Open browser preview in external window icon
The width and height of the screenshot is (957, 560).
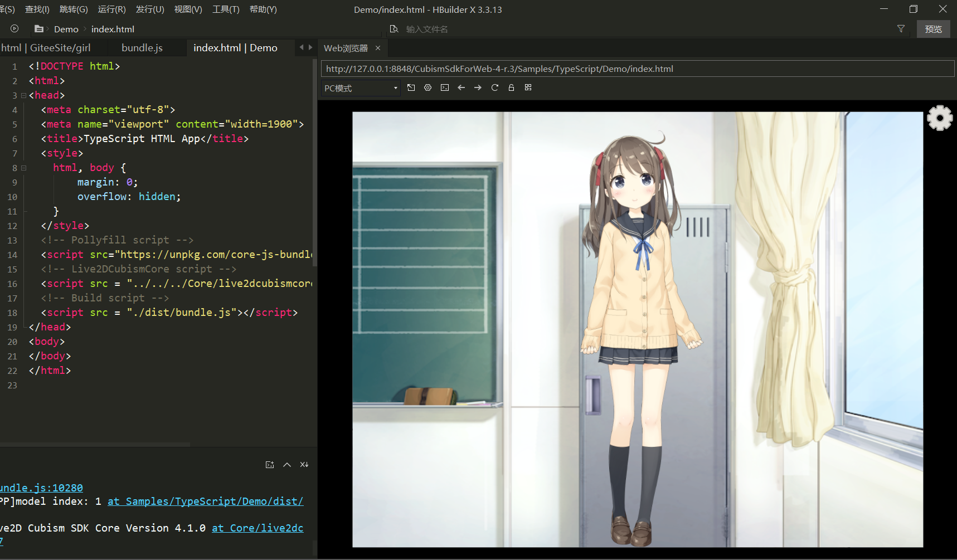pyautogui.click(x=411, y=87)
